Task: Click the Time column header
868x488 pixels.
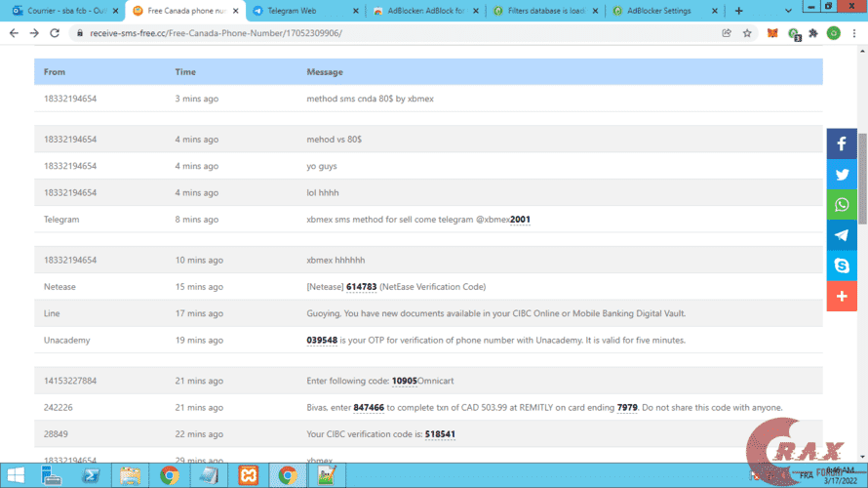Action: 185,72
